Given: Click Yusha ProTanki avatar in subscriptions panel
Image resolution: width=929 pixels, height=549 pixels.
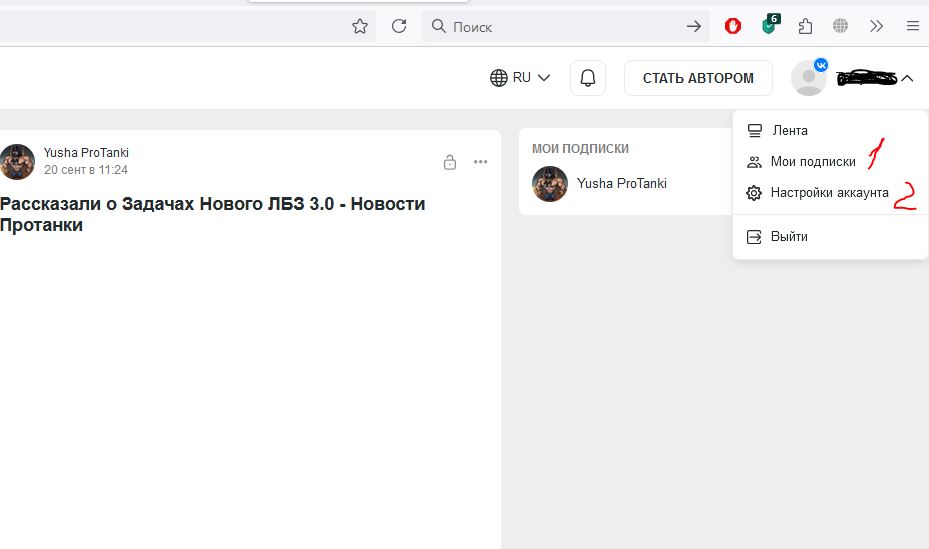Looking at the screenshot, I should pos(550,184).
